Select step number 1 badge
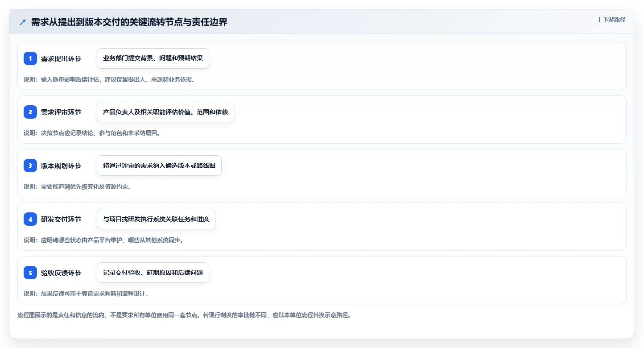Viewport: 644px width, 348px height. (30, 58)
